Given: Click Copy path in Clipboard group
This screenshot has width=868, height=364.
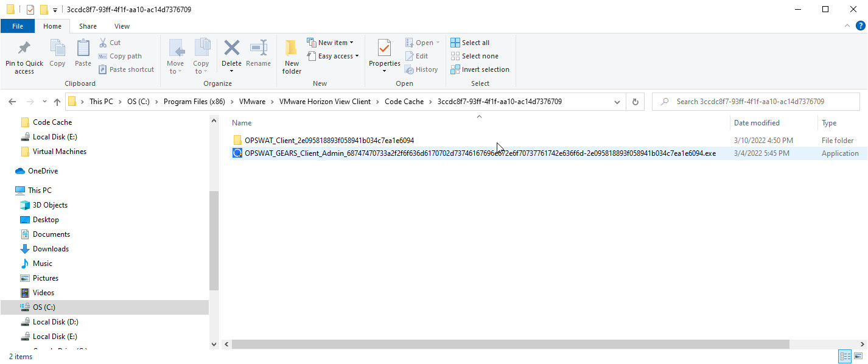Looking at the screenshot, I should pos(120,56).
